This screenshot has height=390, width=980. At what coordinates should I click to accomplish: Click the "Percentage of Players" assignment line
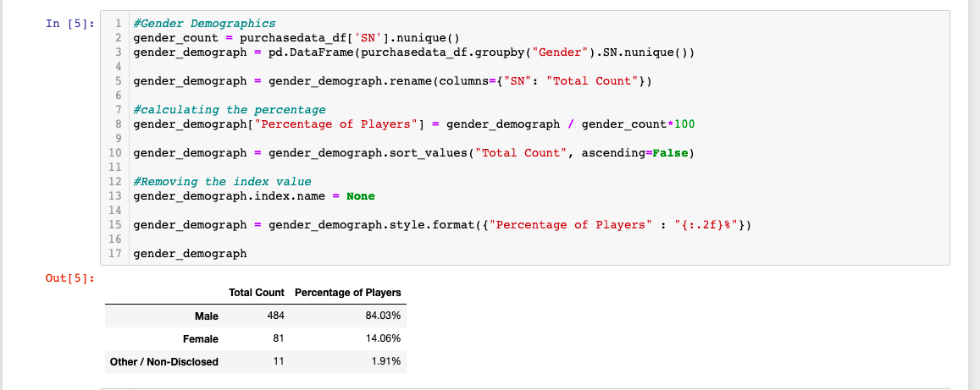click(x=414, y=124)
